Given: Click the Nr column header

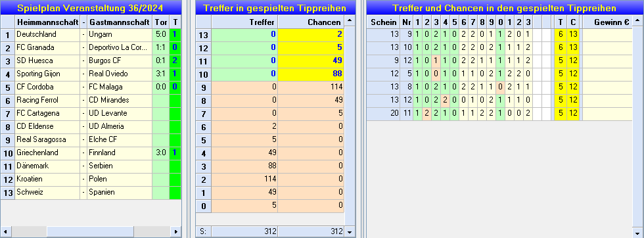Looking at the screenshot, I should point(407,22).
